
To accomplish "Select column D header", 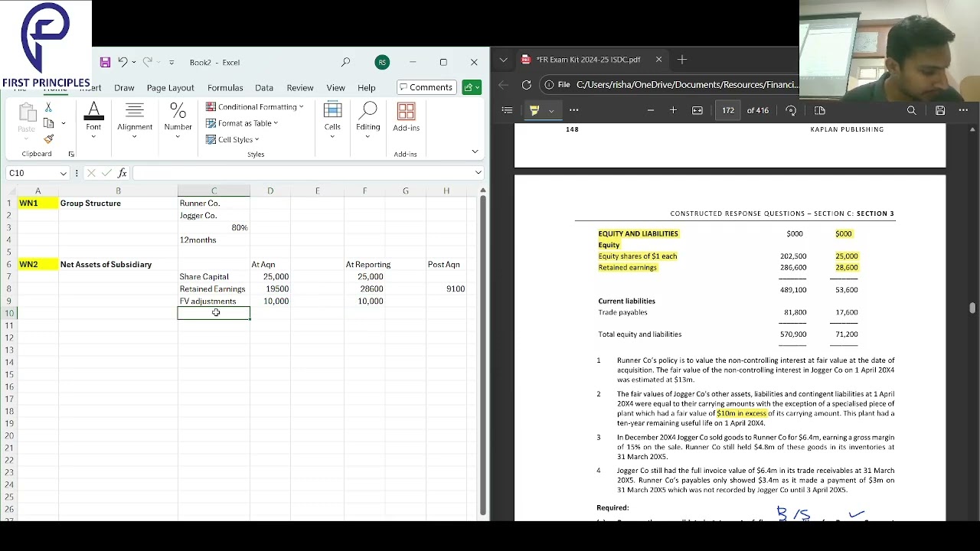I will click(x=270, y=191).
